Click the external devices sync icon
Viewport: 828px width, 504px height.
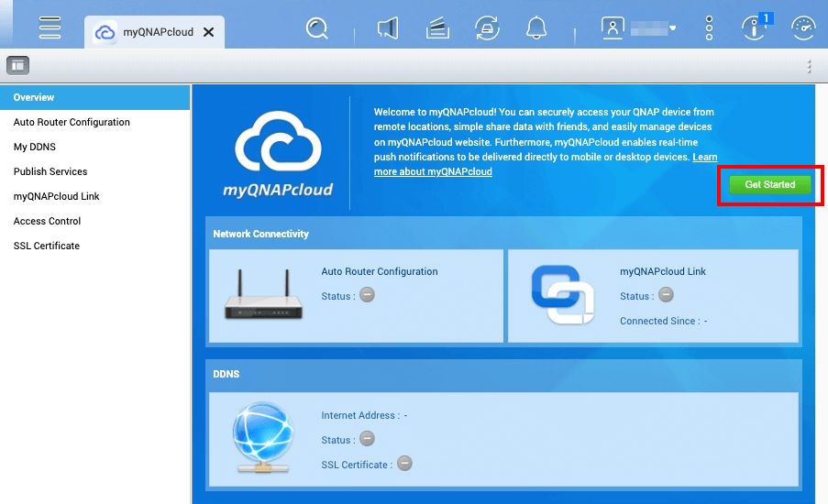[x=487, y=29]
